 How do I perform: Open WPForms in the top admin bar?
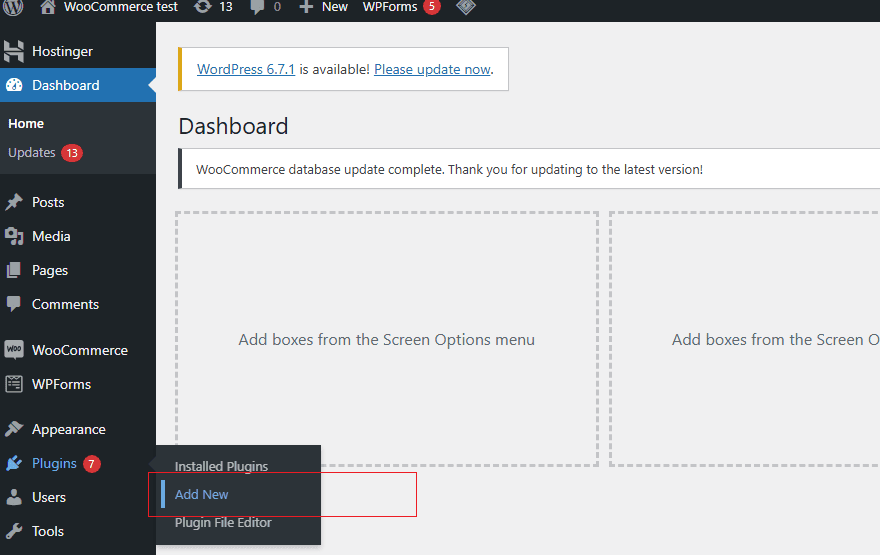coord(390,7)
